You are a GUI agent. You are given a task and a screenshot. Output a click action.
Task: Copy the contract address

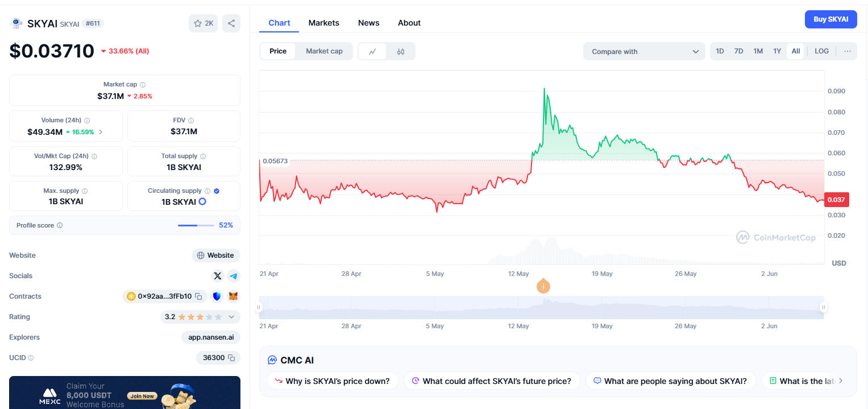[x=198, y=296]
